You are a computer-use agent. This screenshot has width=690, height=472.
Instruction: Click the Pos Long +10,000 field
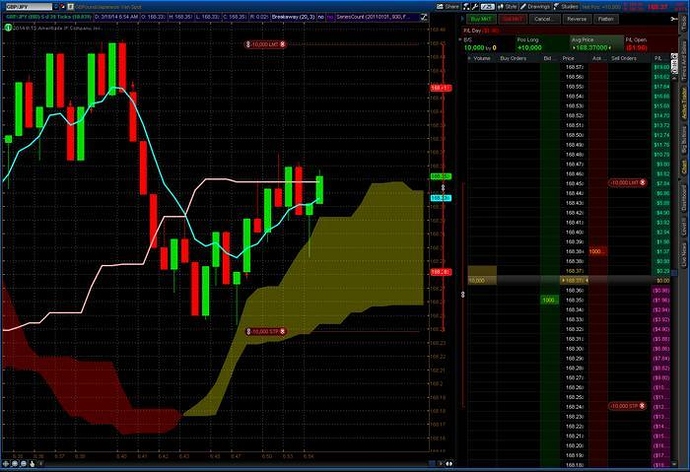coord(542,44)
